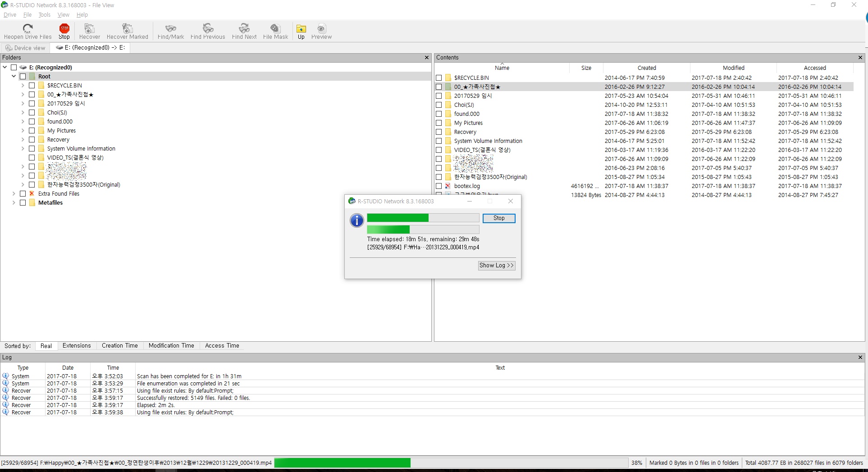Viewport: 868px width, 472px height.
Task: Close the Folders panel
Action: [427, 58]
